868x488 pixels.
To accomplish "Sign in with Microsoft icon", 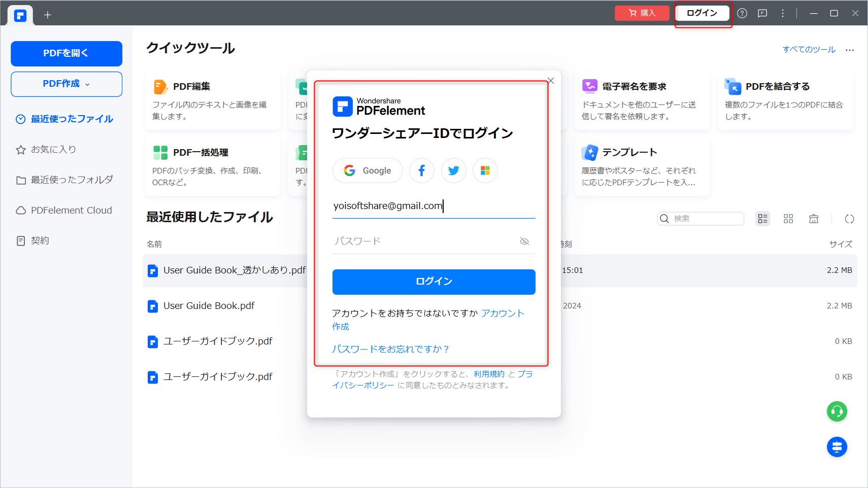I will coord(485,170).
